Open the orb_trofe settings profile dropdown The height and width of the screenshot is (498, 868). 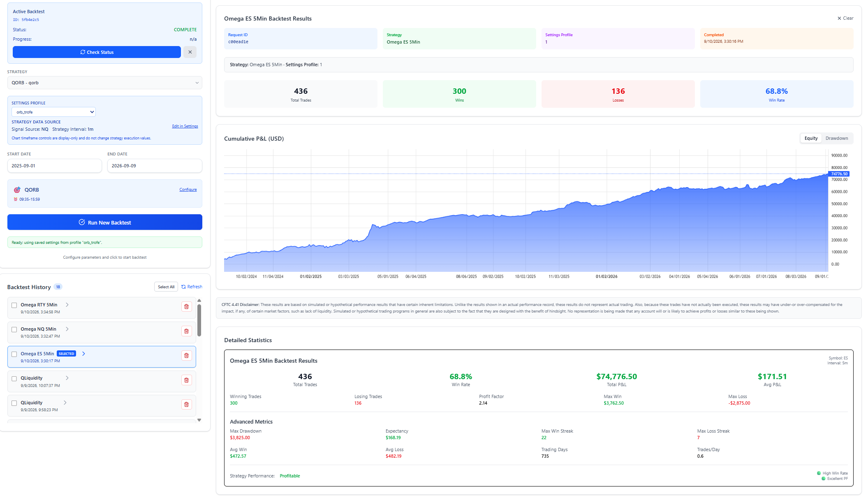(53, 112)
